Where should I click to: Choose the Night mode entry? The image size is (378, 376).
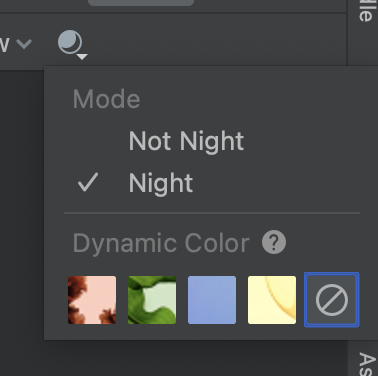tap(161, 183)
